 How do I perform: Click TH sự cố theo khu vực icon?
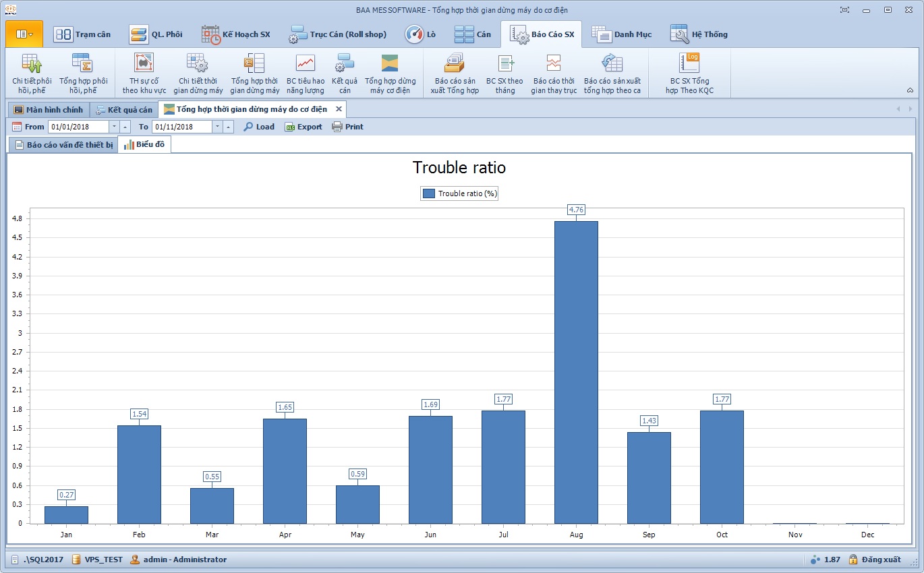point(144,73)
